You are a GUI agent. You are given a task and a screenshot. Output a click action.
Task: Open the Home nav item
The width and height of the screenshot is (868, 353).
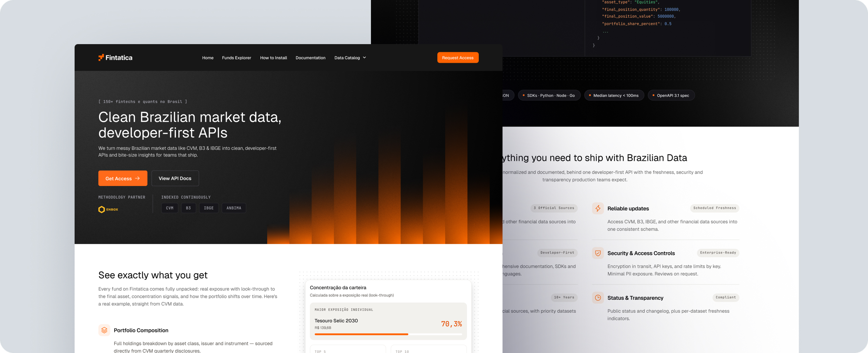pos(208,58)
